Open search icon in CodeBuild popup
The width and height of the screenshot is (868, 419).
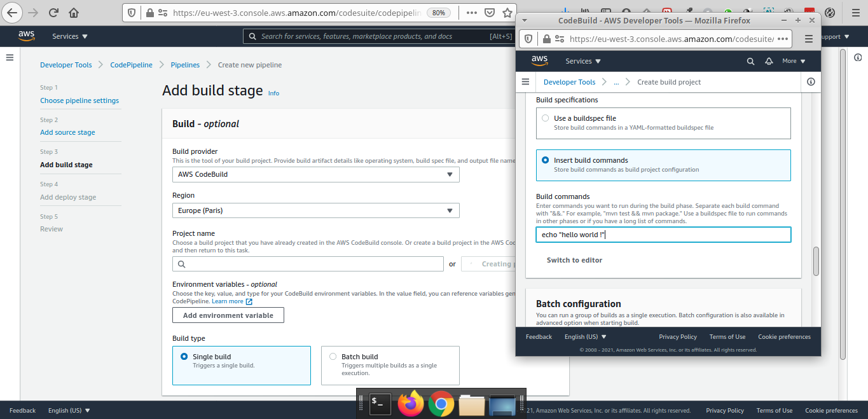[750, 61]
